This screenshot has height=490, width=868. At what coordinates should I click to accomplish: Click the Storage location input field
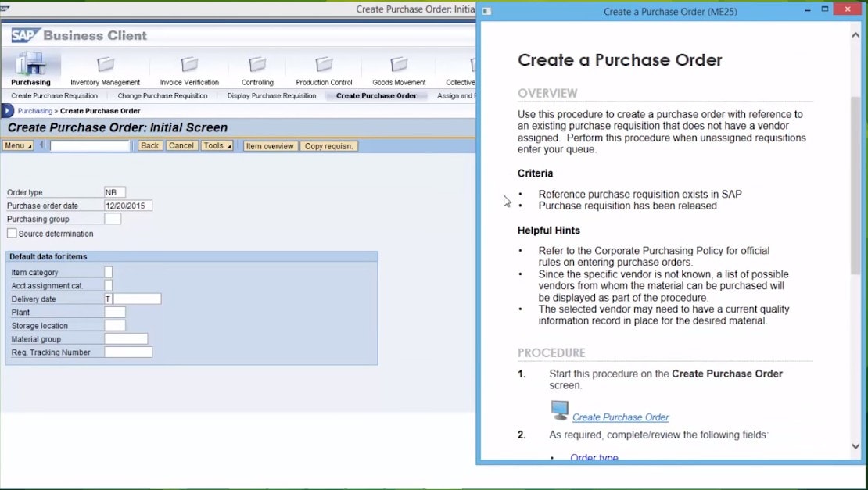115,325
